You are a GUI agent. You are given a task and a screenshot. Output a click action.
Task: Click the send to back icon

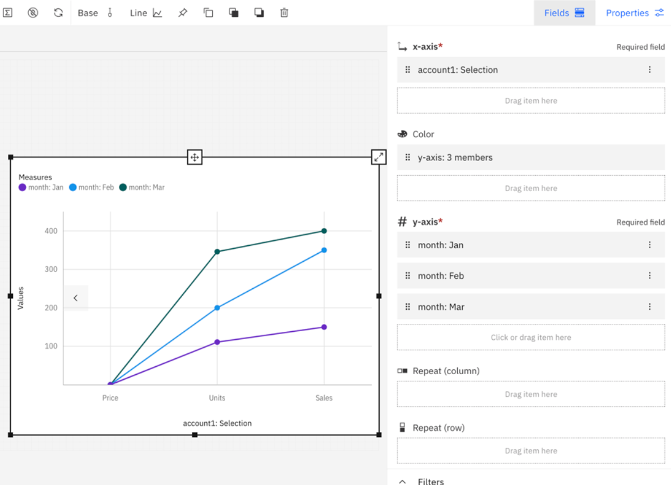click(x=259, y=13)
